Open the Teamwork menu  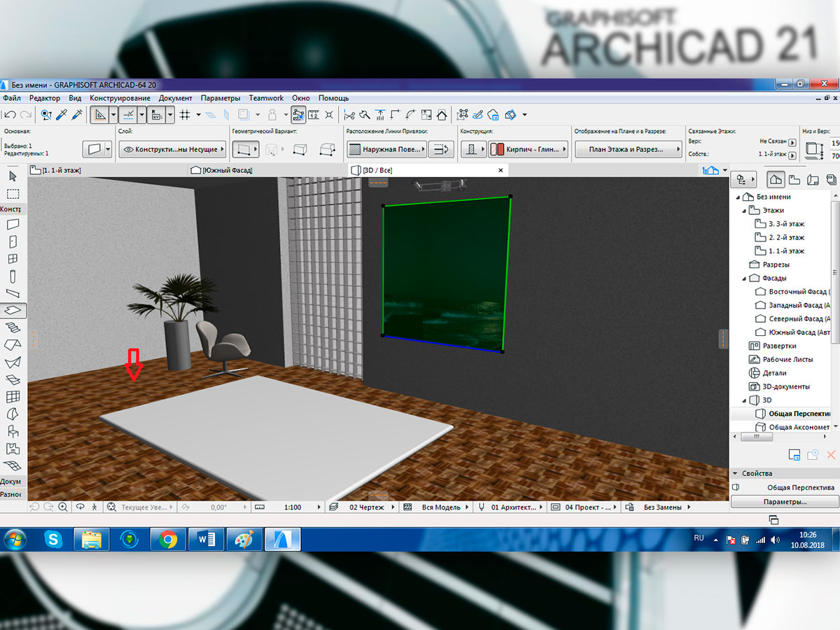[266, 98]
